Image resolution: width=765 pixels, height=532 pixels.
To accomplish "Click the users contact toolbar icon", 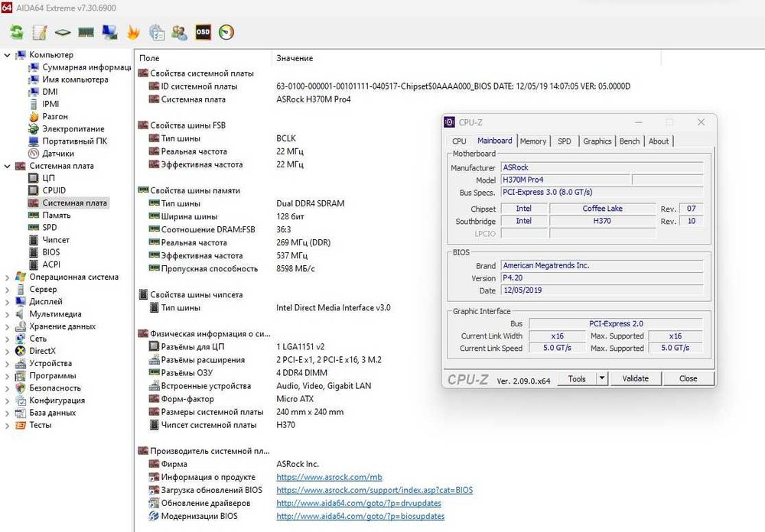I will [x=180, y=32].
